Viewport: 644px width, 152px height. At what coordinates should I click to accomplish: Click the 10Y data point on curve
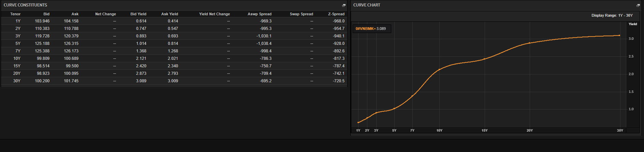point(439,69)
